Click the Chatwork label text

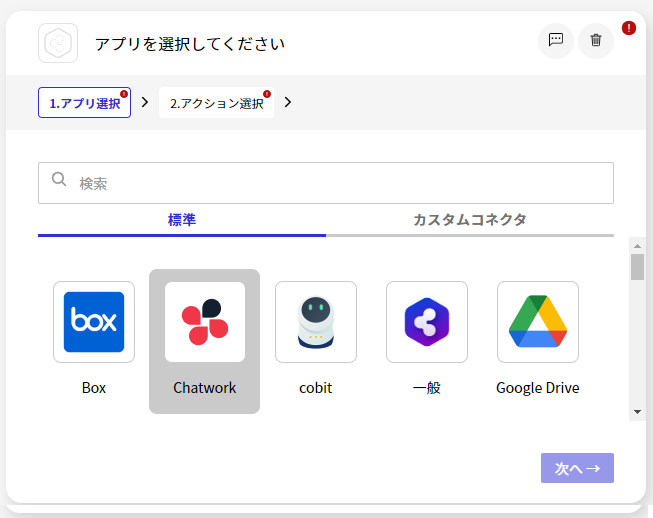204,388
